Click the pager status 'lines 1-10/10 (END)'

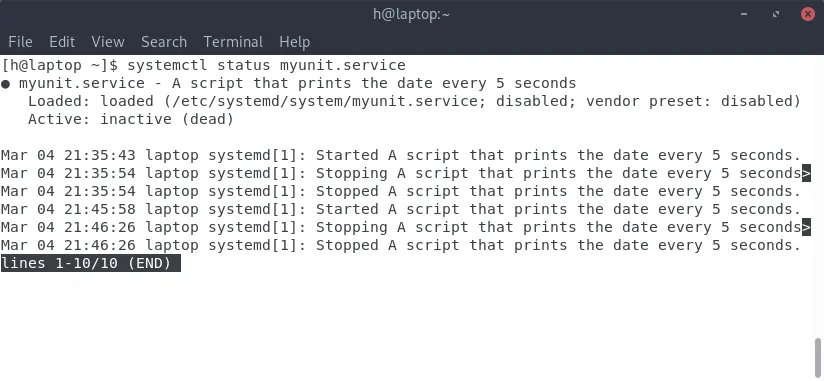(90, 263)
